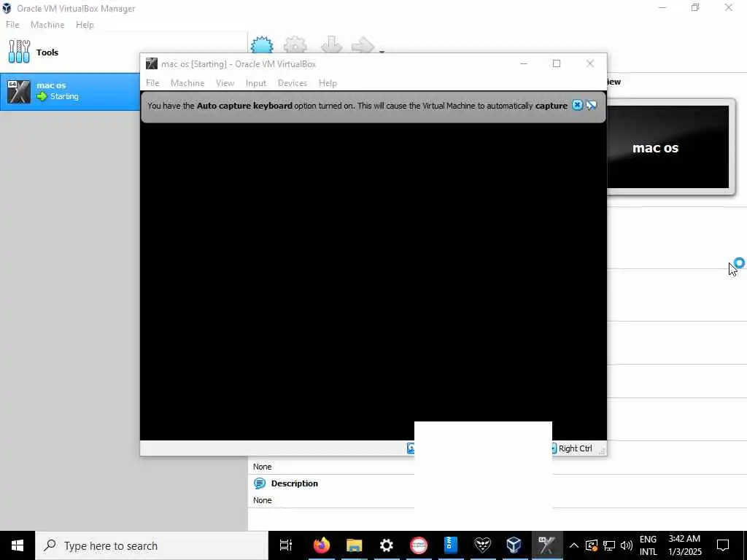
Task: Click the Description section header in Manager
Action: point(294,483)
